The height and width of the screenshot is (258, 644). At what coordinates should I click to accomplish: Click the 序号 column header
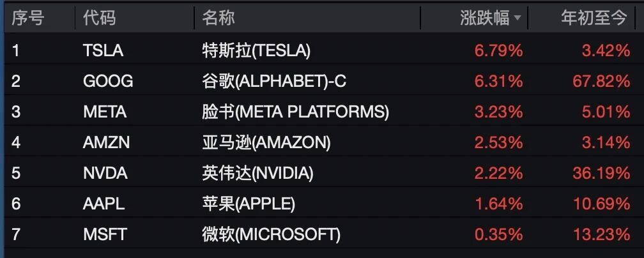point(27,18)
